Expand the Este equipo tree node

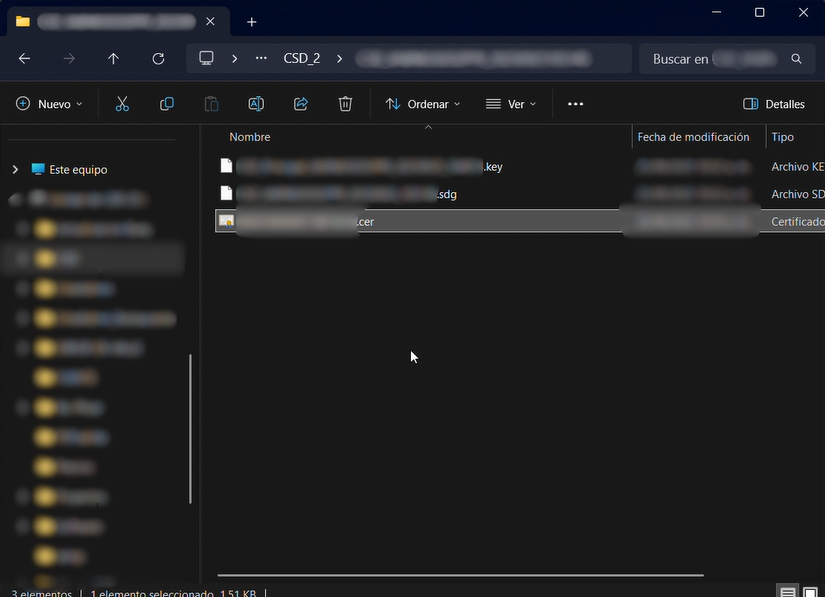coord(15,170)
